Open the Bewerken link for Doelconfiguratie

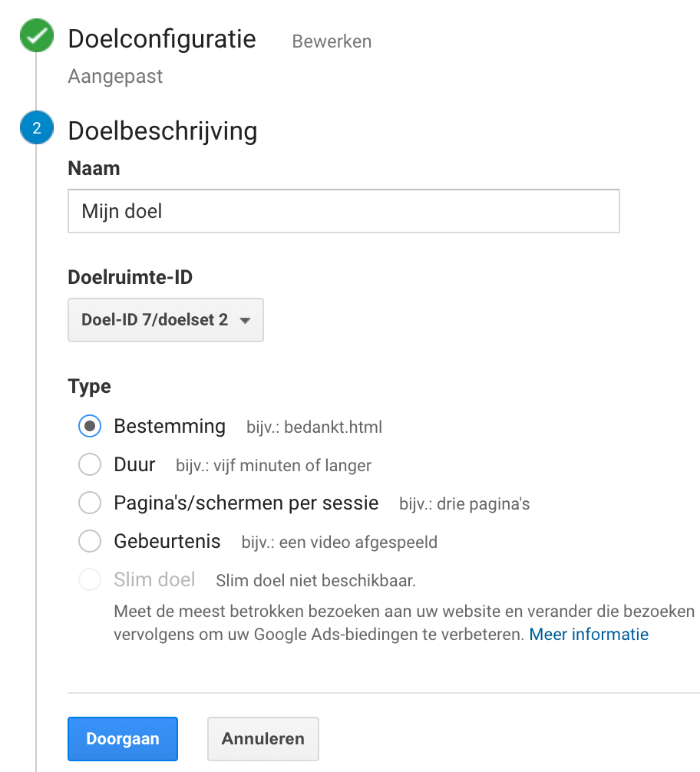332,41
